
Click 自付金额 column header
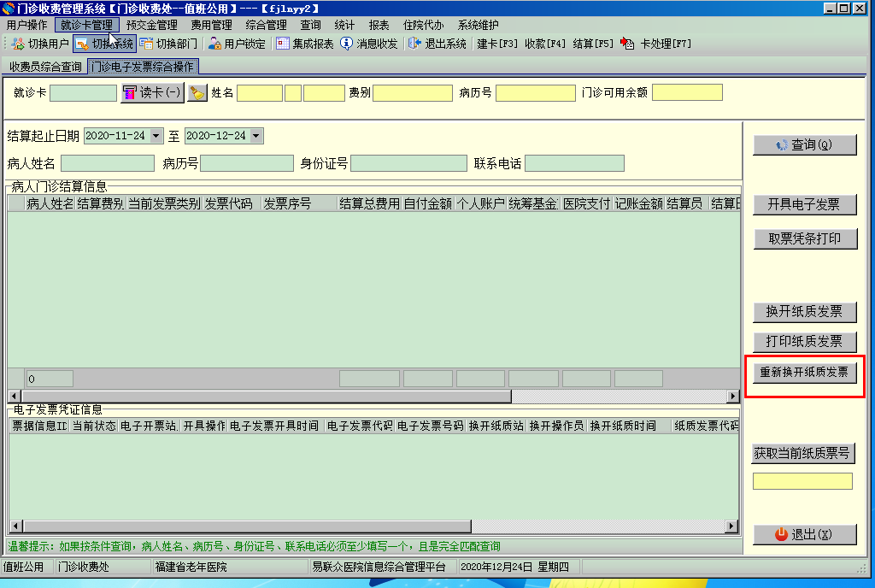428,203
